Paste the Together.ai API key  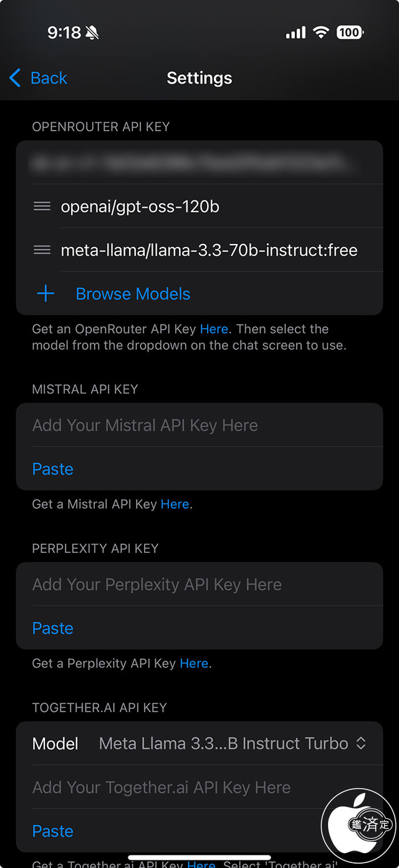pos(53,831)
